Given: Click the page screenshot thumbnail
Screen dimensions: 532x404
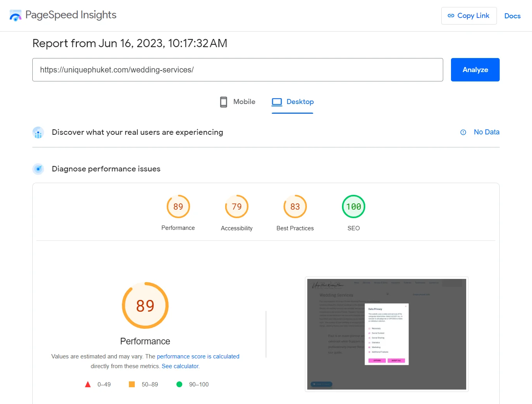Looking at the screenshot, I should (x=387, y=334).
